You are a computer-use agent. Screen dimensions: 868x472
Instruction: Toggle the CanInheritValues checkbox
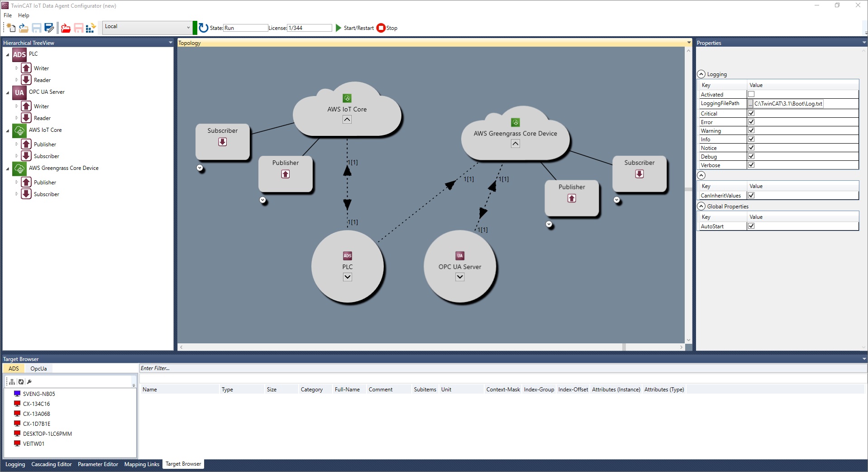(x=751, y=195)
